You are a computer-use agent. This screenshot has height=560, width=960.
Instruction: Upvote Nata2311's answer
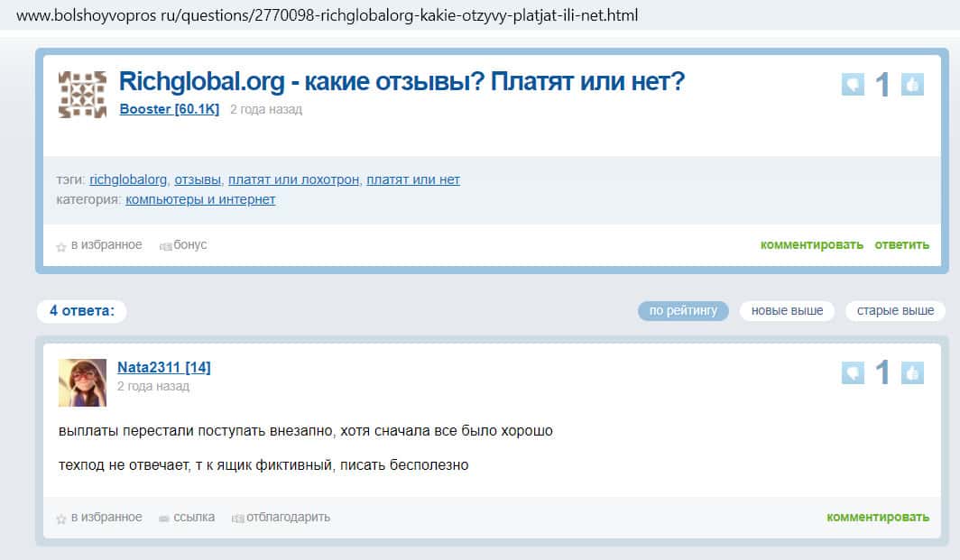tap(912, 372)
